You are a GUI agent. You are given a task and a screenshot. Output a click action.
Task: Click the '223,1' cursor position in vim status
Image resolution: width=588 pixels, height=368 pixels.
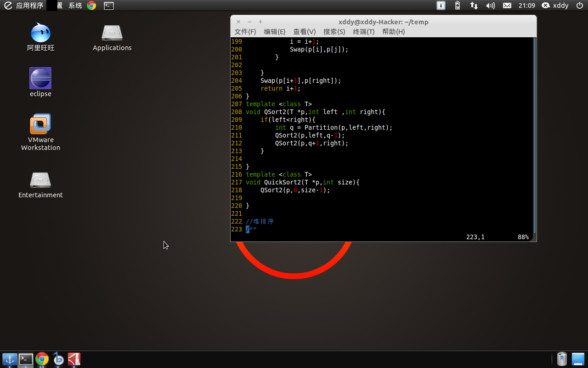tap(475, 237)
